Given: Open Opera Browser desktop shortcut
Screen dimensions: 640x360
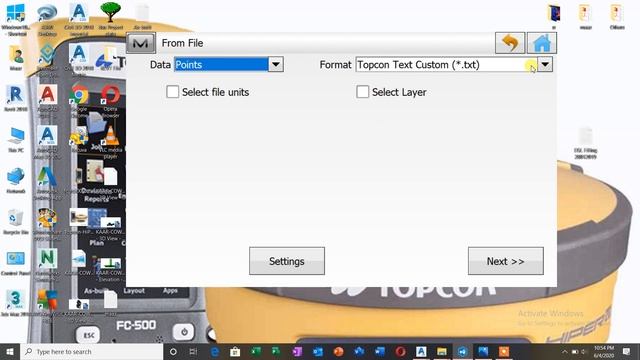Looking at the screenshot, I should pos(110,101).
